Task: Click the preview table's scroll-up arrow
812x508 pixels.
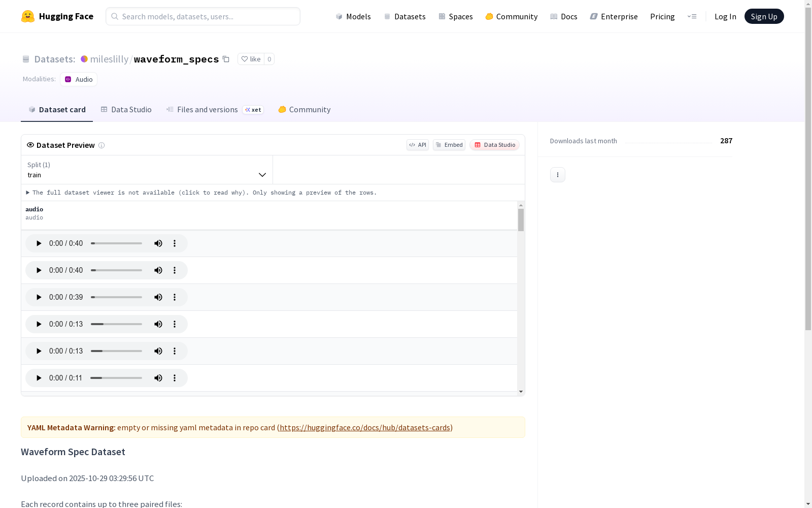Action: 521,205
